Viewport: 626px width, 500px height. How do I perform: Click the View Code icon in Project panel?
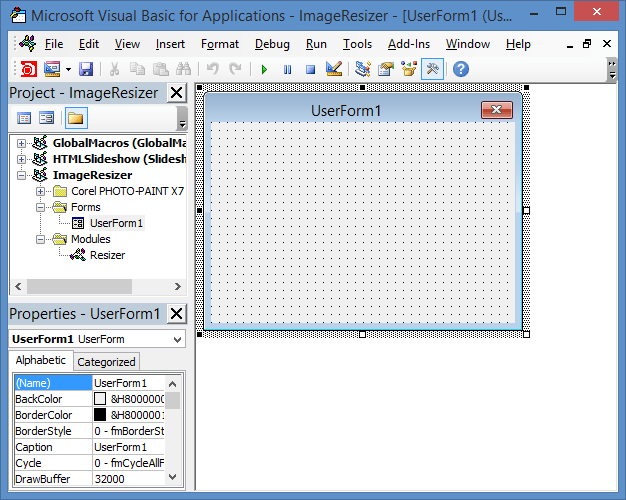coord(24,118)
